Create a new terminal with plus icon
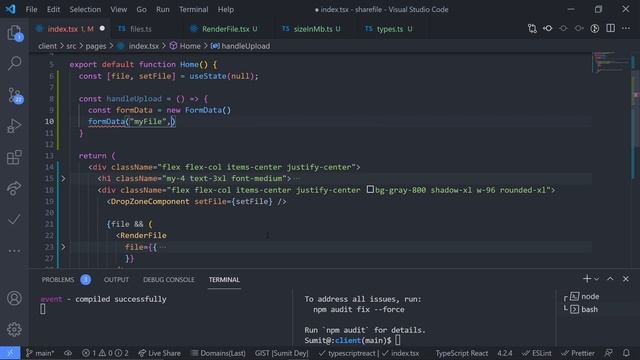The height and width of the screenshot is (360, 640). (587, 279)
